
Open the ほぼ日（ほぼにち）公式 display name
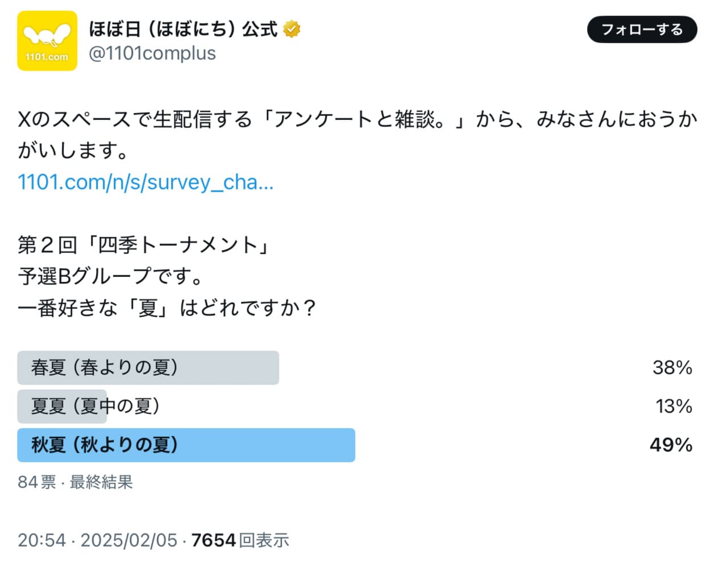click(183, 28)
